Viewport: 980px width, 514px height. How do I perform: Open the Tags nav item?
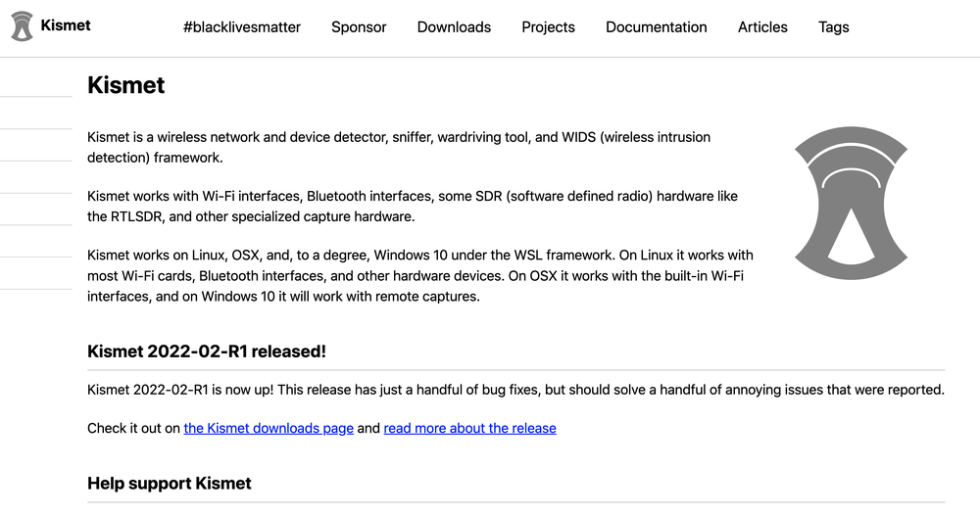point(834,27)
